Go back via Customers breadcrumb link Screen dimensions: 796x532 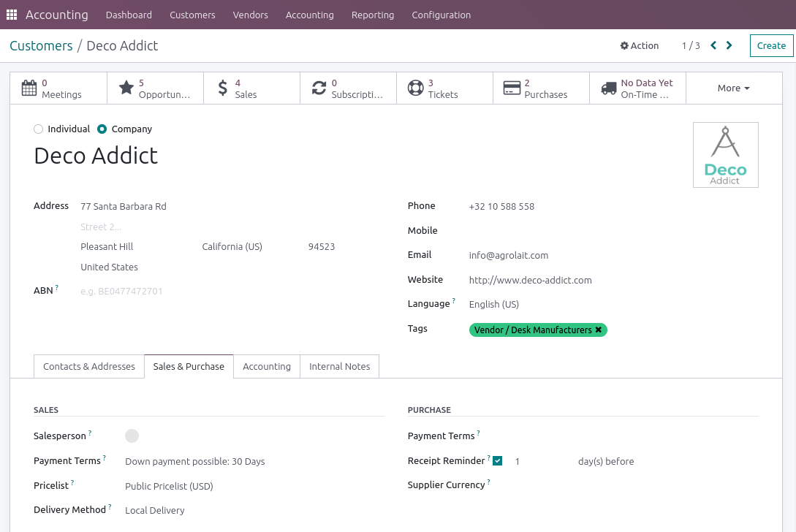pos(41,46)
